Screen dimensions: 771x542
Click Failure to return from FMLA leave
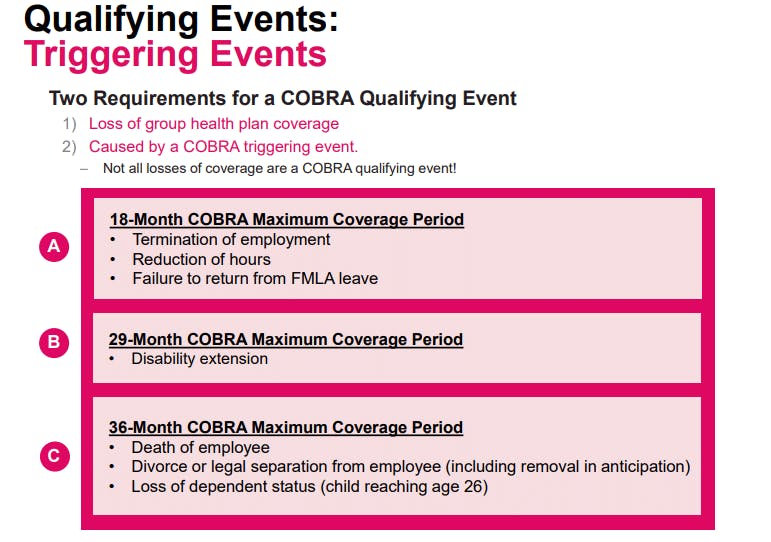point(255,278)
